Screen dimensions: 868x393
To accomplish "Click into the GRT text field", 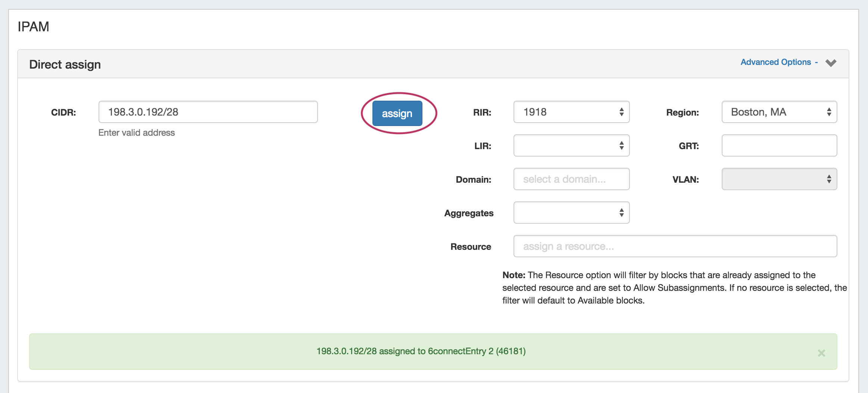I will coord(779,145).
